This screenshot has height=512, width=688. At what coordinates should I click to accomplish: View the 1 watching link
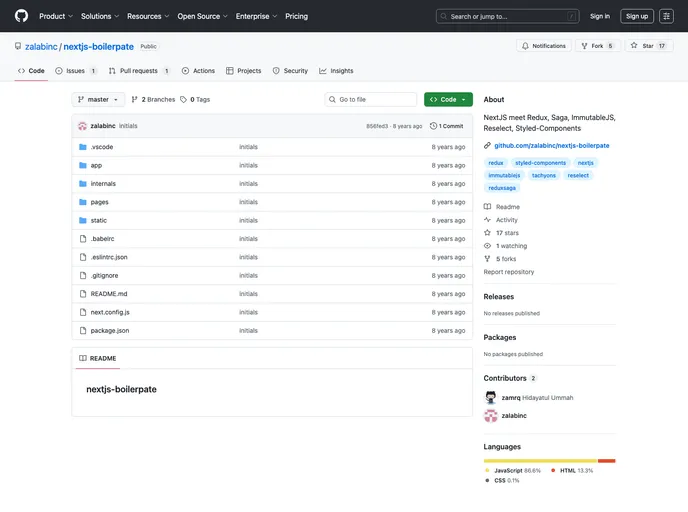505,246
